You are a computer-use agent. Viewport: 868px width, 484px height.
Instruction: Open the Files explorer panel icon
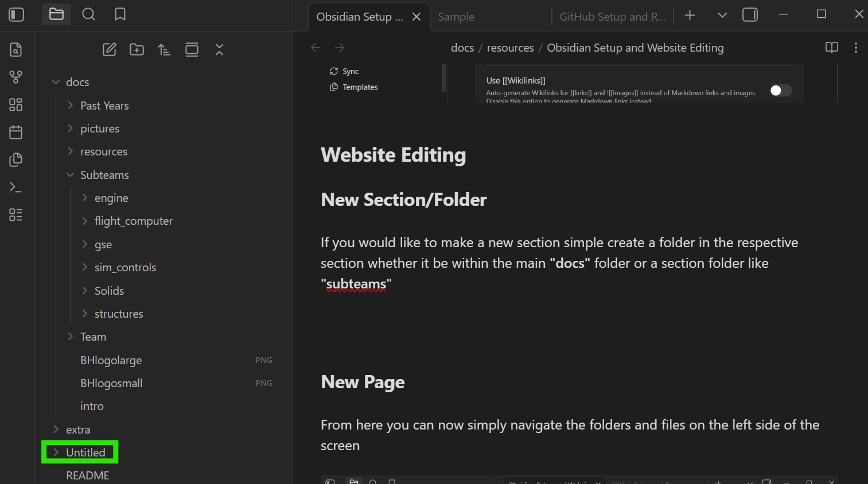[56, 14]
